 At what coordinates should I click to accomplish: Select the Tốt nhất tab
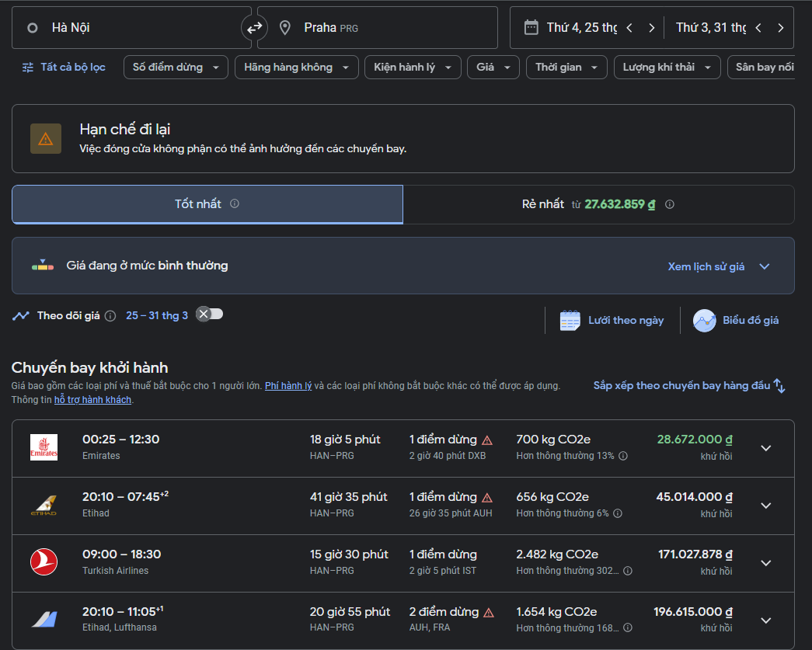coord(207,204)
